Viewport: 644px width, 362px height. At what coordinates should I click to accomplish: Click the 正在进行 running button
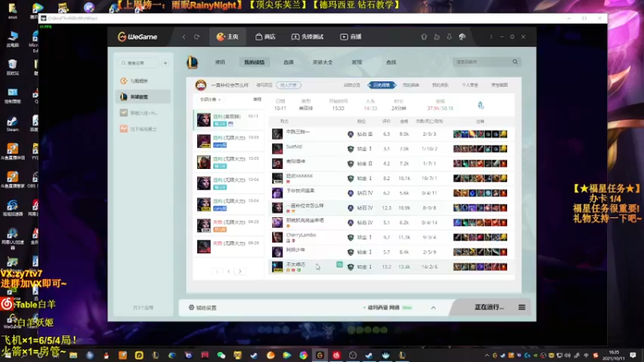[x=489, y=307]
